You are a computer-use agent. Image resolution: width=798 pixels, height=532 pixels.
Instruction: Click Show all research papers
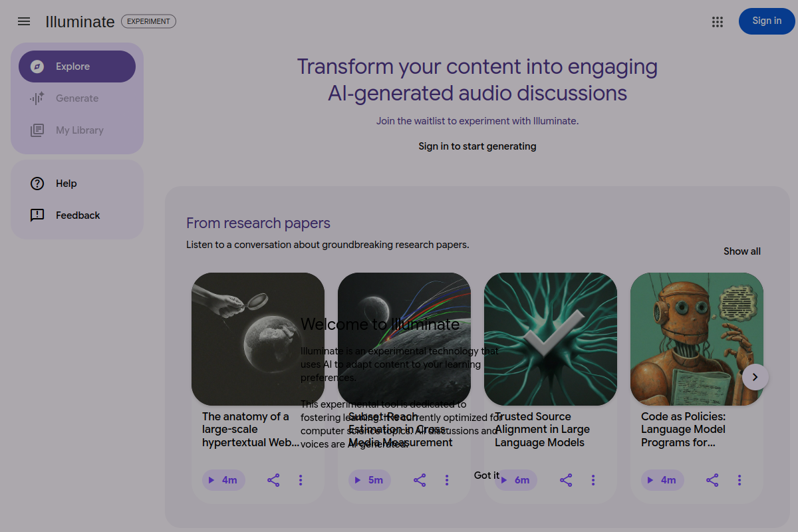click(742, 251)
